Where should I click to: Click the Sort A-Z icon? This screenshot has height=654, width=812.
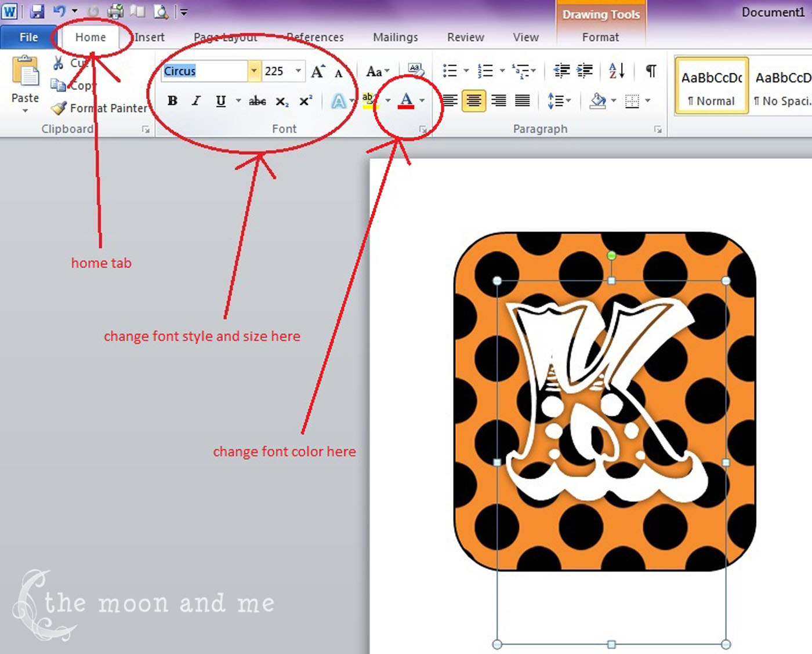pyautogui.click(x=616, y=70)
